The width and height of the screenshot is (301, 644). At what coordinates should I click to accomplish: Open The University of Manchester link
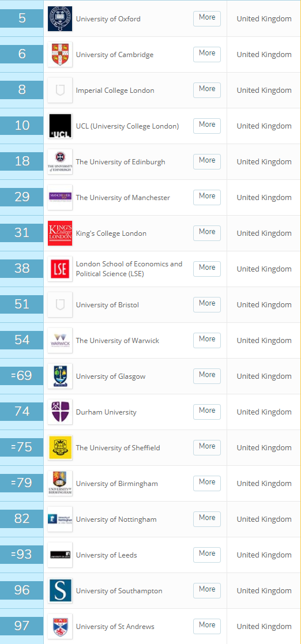[x=123, y=198]
